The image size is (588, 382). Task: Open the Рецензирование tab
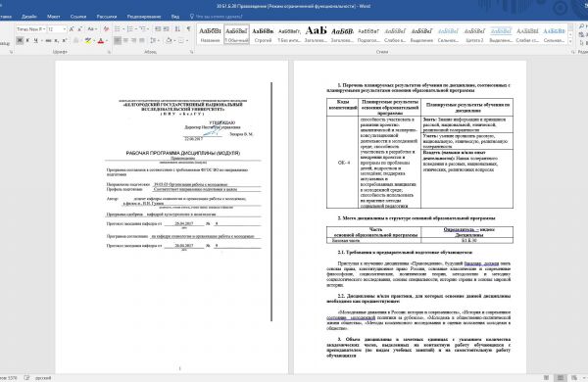click(144, 17)
